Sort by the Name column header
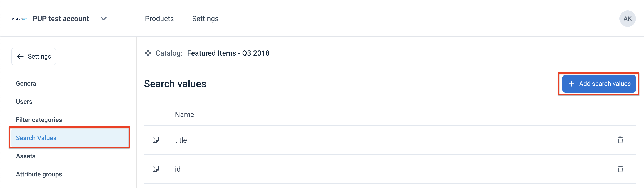 pyautogui.click(x=184, y=114)
